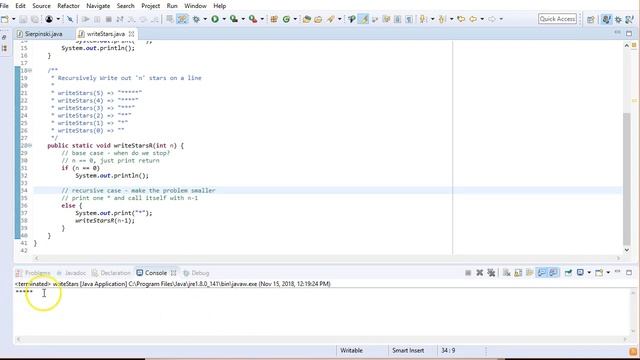Maximize the Console view panel
This screenshot has width=640, height=360.
tap(629, 272)
